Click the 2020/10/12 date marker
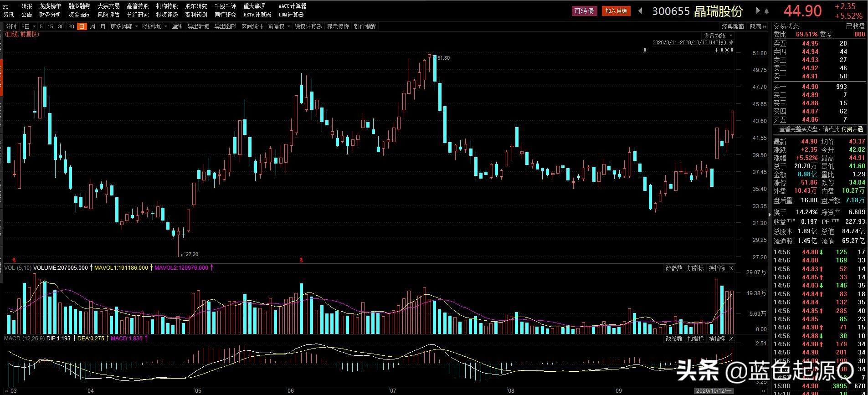The image size is (868, 395). coord(714,391)
